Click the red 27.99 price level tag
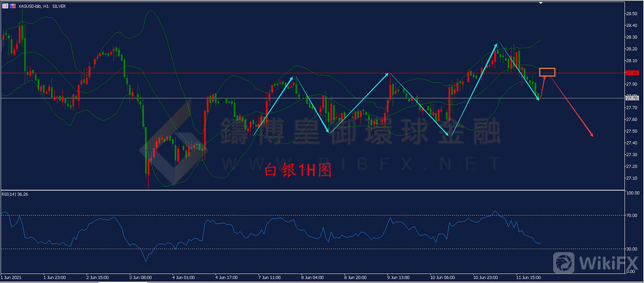 coord(631,73)
